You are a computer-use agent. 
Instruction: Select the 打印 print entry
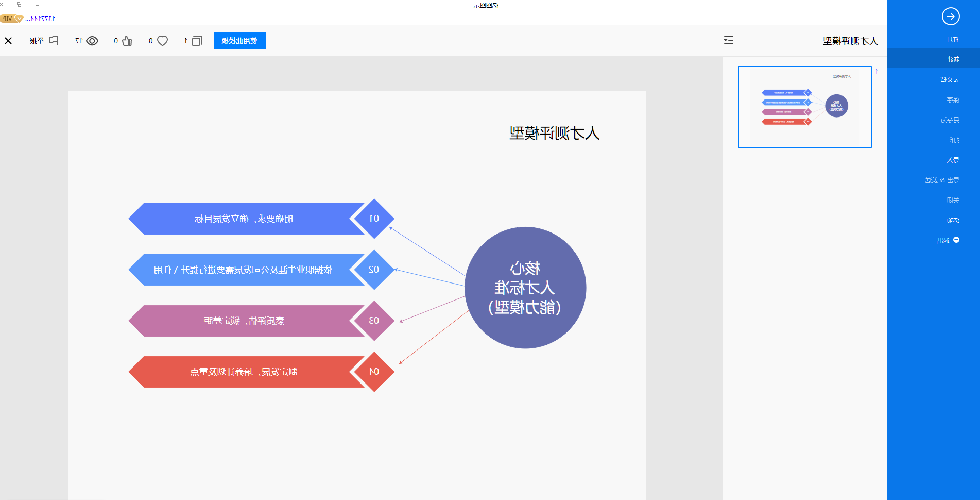[953, 140]
